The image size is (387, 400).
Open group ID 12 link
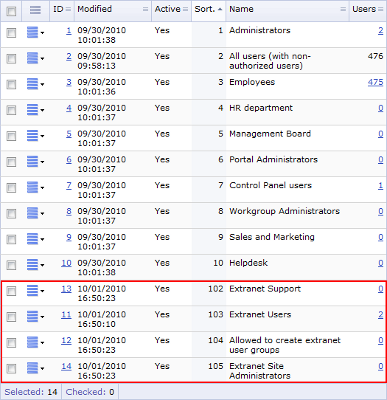[x=66, y=340]
